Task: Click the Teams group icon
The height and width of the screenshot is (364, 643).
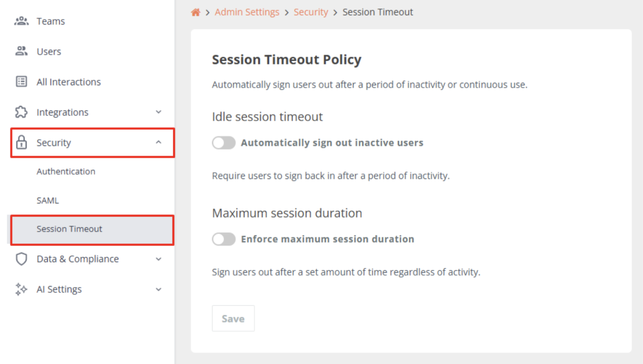Action: tap(21, 21)
